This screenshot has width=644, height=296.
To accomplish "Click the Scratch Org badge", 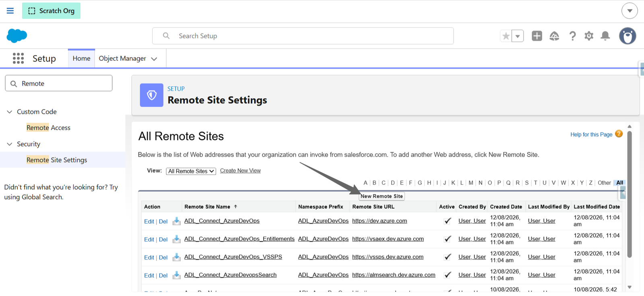I will pos(51,11).
